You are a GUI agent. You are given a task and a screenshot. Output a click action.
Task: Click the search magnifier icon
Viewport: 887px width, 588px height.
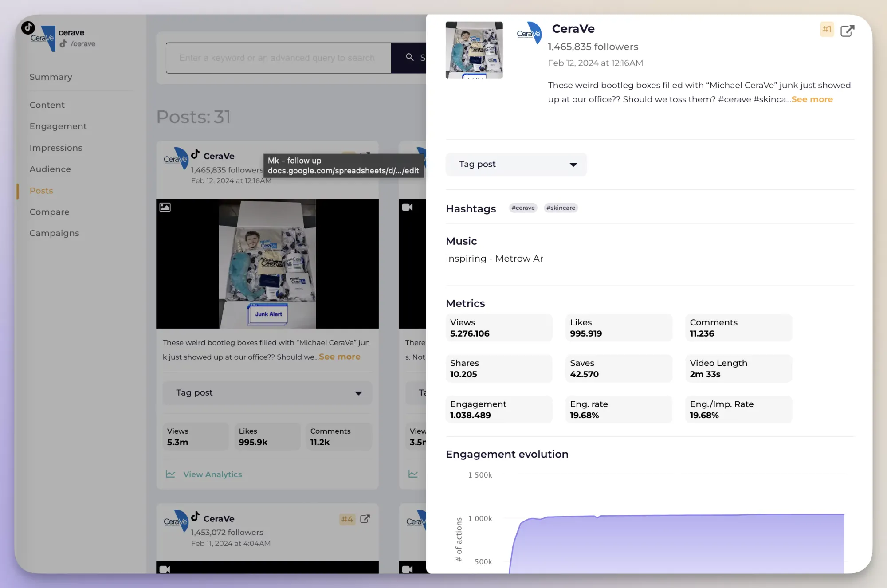410,57
